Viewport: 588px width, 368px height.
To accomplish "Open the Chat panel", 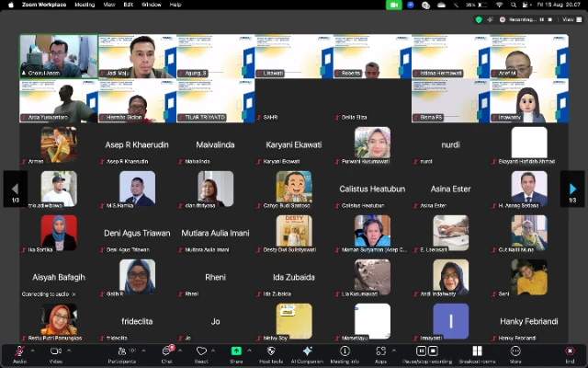I will [167, 351].
